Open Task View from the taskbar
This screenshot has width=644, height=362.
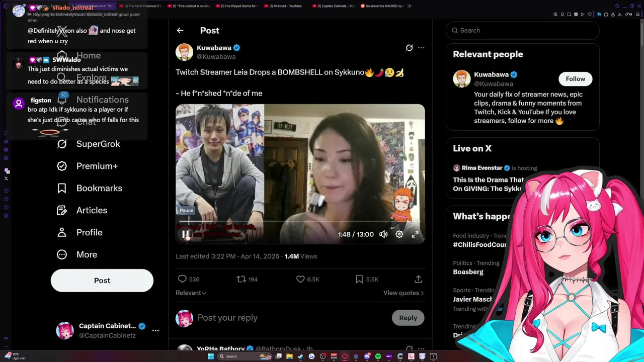click(278, 356)
